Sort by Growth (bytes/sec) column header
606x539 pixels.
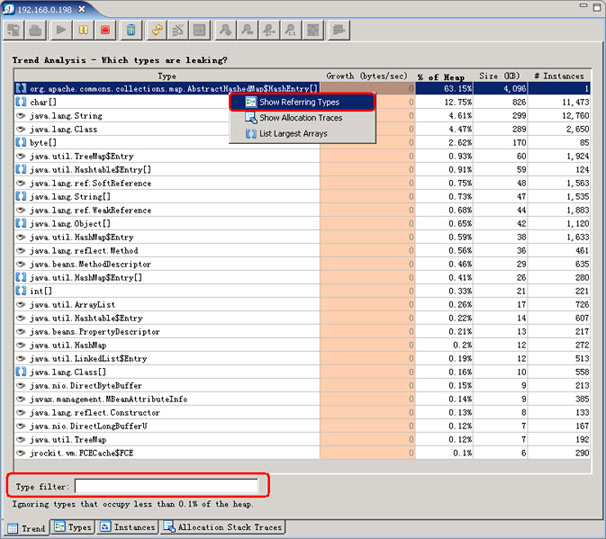367,76
